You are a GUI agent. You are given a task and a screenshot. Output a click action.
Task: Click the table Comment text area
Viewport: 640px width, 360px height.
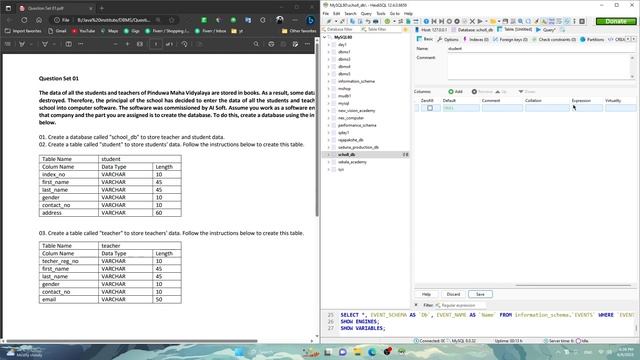[539, 67]
